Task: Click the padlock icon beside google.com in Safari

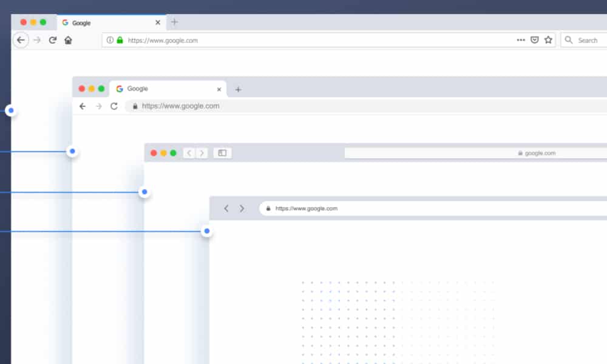Action: point(520,153)
